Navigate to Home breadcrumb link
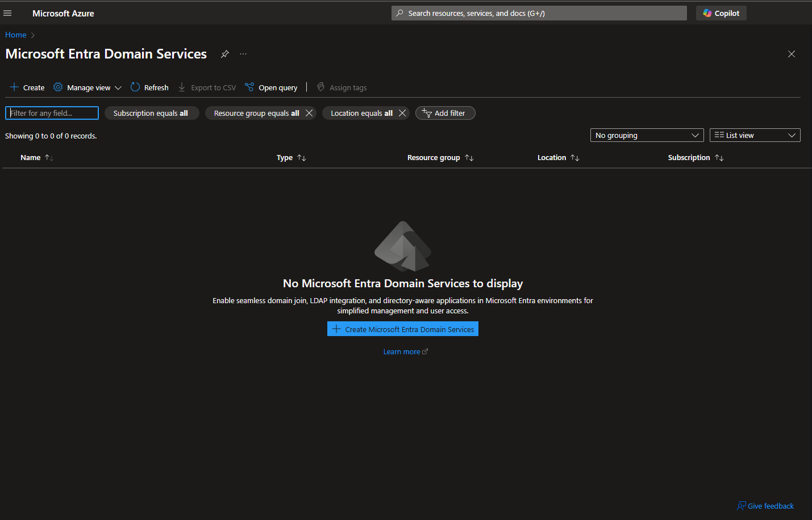Screen dimensions: 812x520 16,35
